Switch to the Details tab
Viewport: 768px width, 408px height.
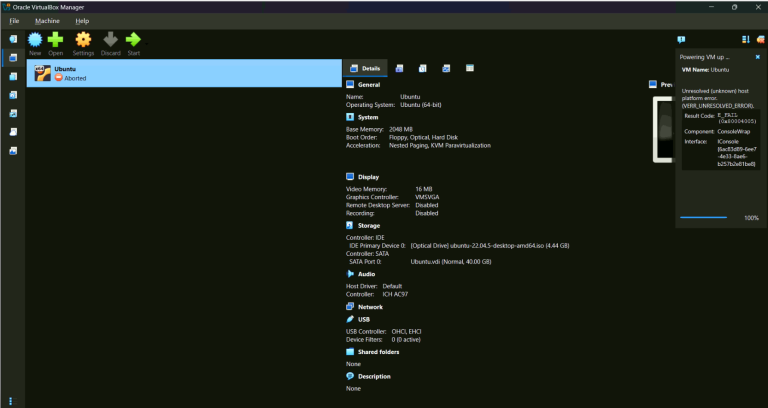(364, 68)
